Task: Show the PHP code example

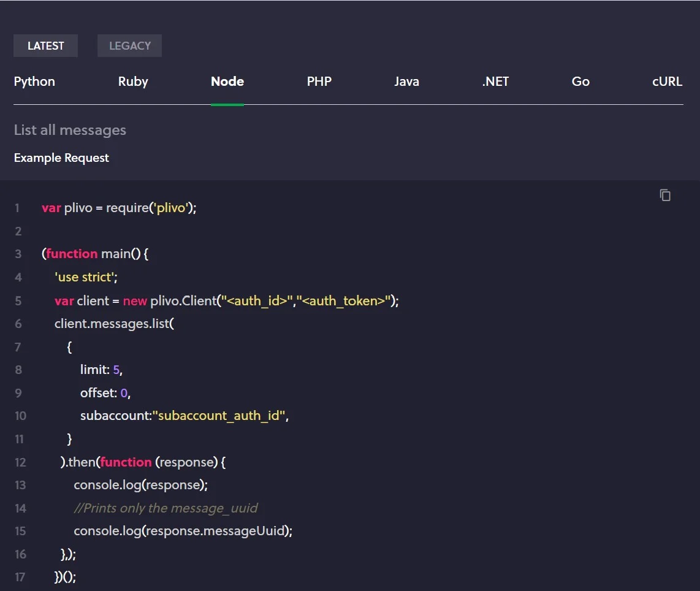Action: pyautogui.click(x=319, y=82)
